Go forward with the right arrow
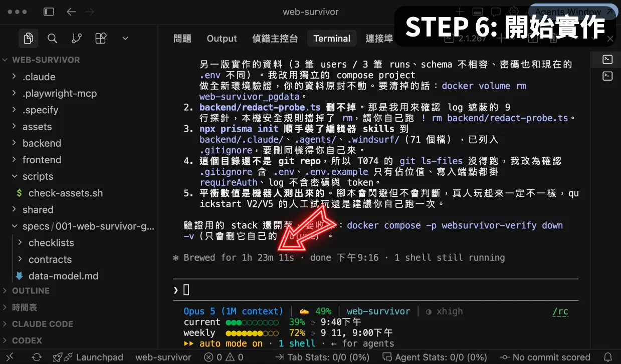Image resolution: width=621 pixels, height=364 pixels. tap(90, 12)
